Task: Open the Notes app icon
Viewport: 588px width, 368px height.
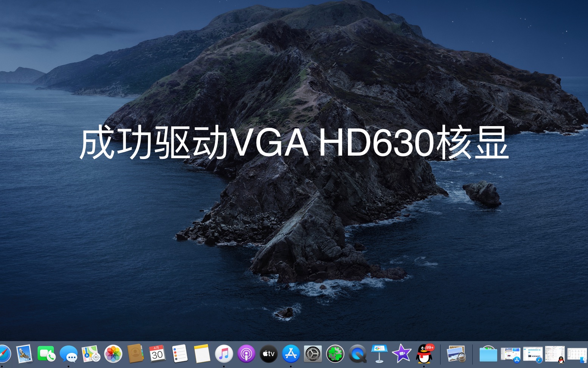Action: [x=202, y=354]
